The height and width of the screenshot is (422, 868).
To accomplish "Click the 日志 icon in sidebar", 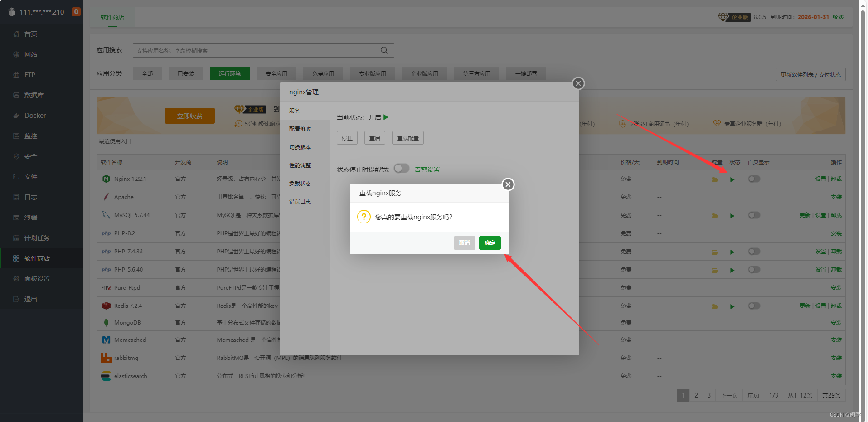I will 16,197.
